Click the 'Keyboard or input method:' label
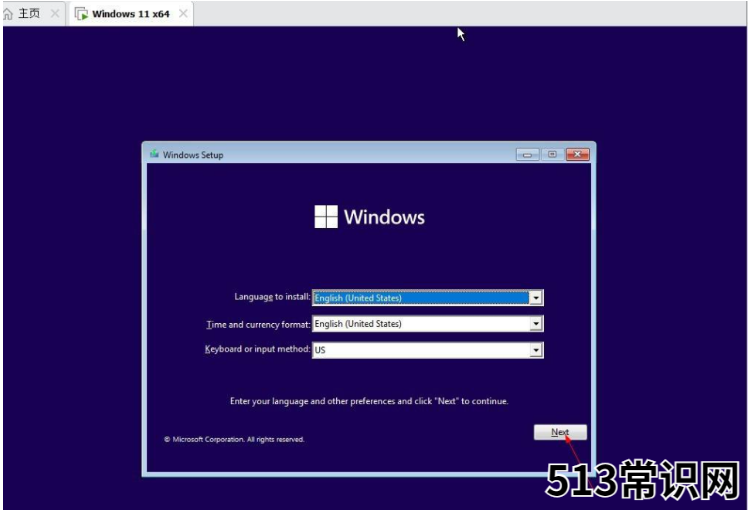Viewport: 748px width, 511px height. (x=258, y=349)
